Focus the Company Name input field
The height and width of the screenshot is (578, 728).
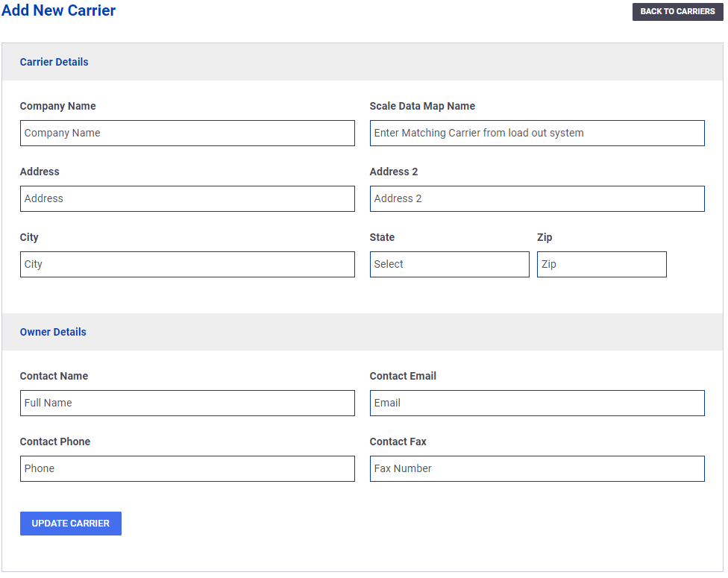[x=187, y=133]
